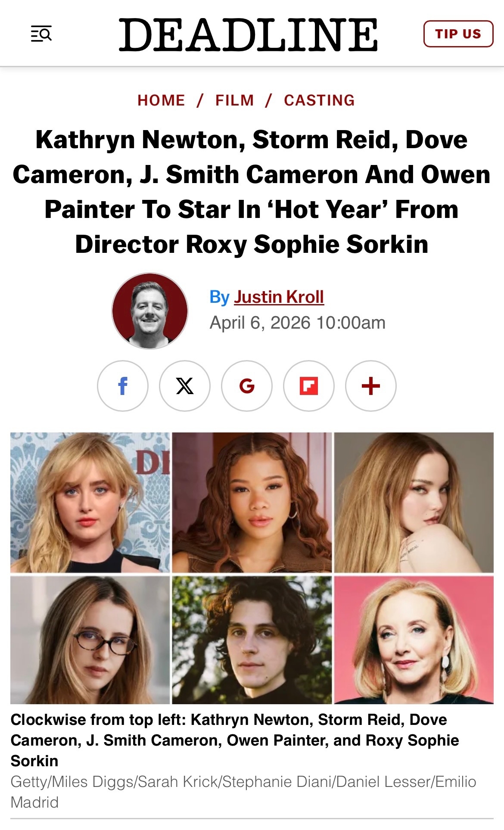The height and width of the screenshot is (830, 504).
Task: Click the Deadline logo
Action: click(249, 34)
